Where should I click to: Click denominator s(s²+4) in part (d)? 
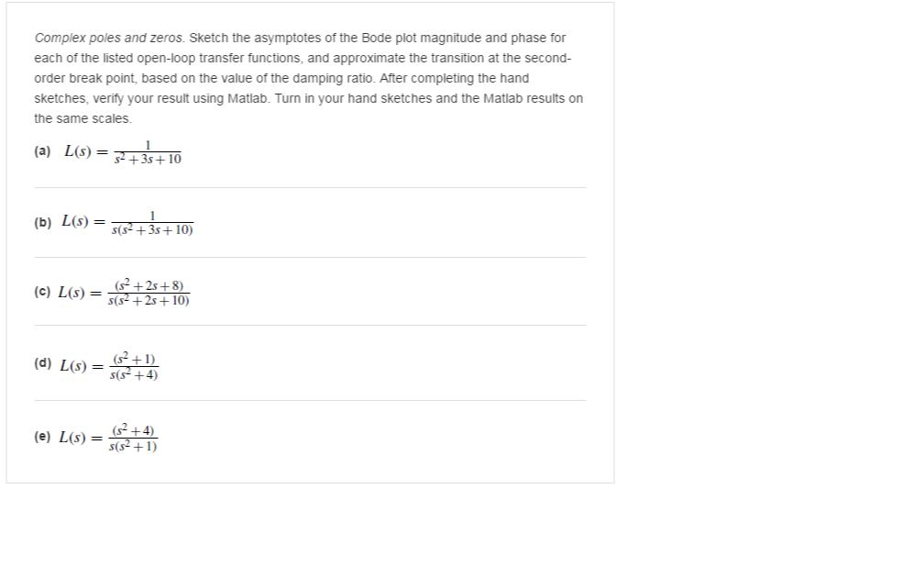coord(134,374)
